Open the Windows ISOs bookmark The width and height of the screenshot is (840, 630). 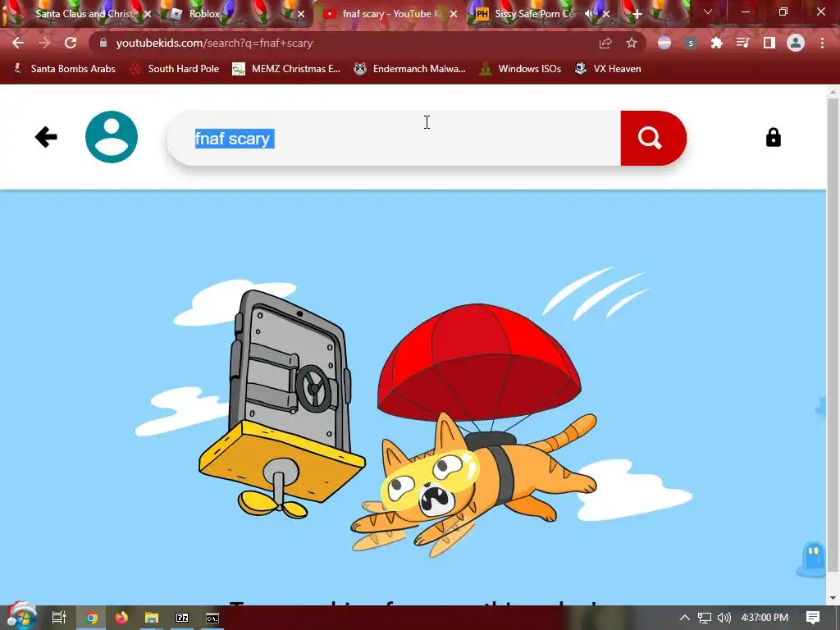[x=521, y=69]
